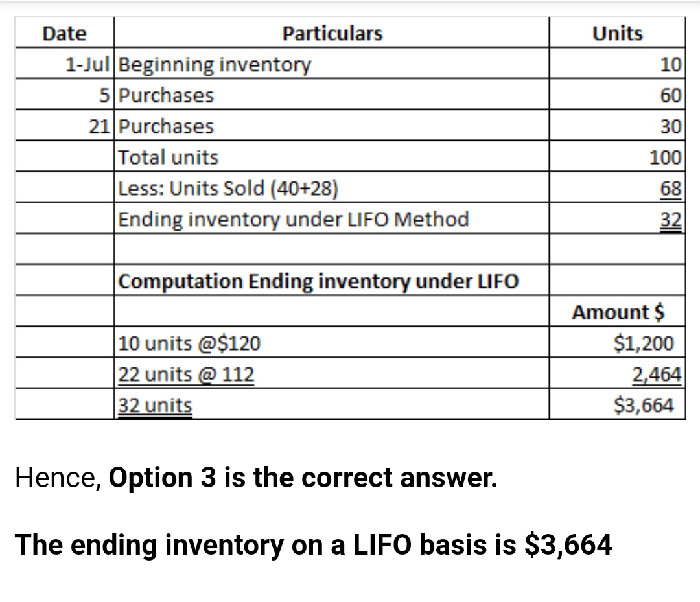Click the units sold value 68
This screenshot has height=602, width=700.
tap(671, 189)
